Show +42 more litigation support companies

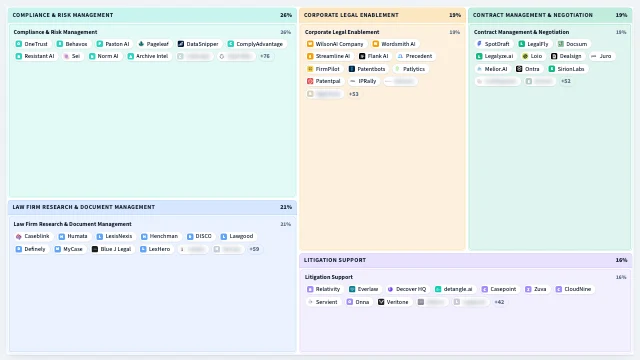[x=499, y=302]
